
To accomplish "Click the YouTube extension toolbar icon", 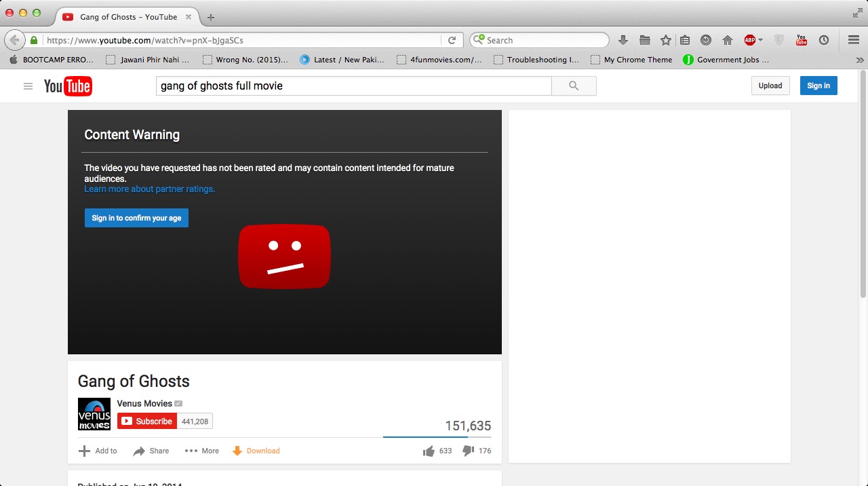I will 802,40.
